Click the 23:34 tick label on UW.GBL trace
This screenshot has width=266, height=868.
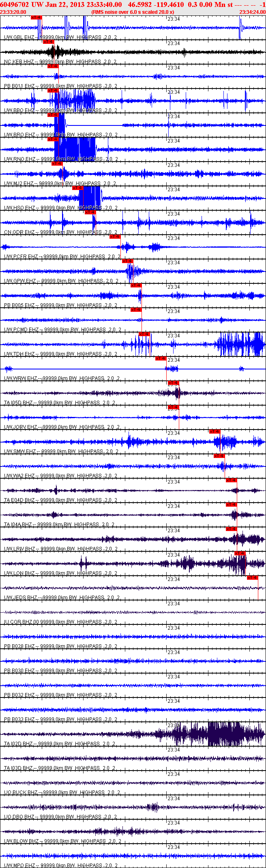coord(174,19)
